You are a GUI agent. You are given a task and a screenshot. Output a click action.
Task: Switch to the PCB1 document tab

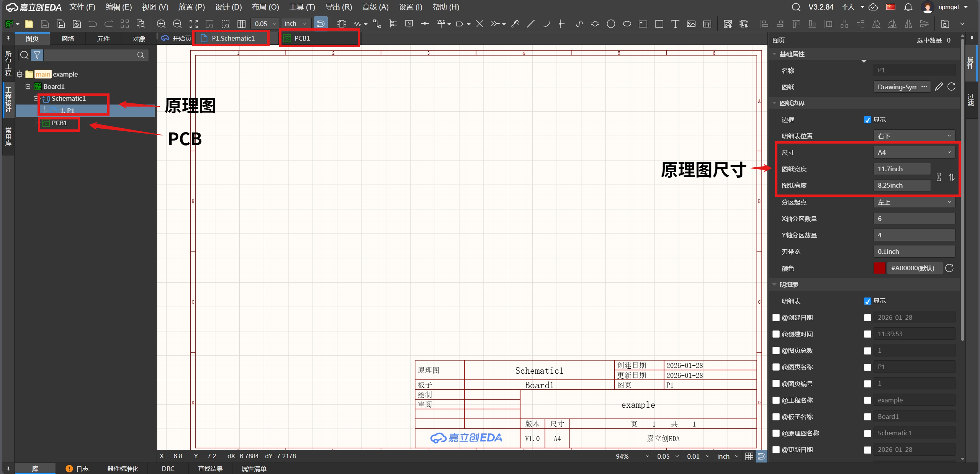(302, 38)
